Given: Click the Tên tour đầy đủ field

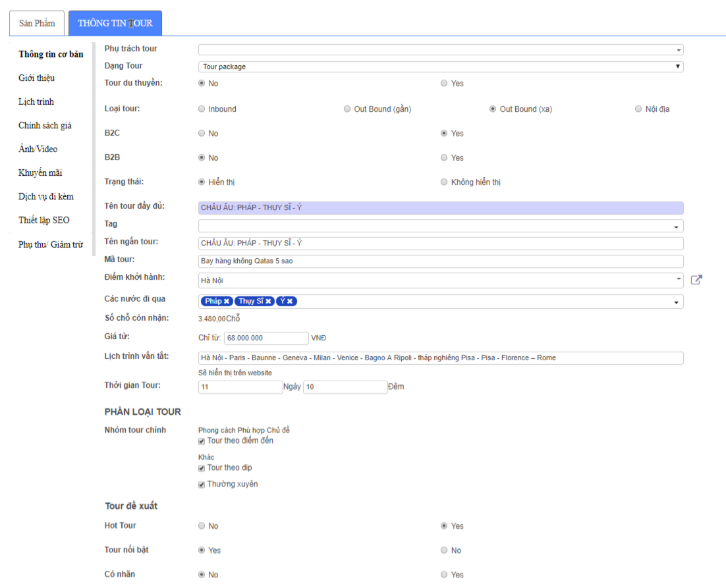Looking at the screenshot, I should (x=441, y=207).
